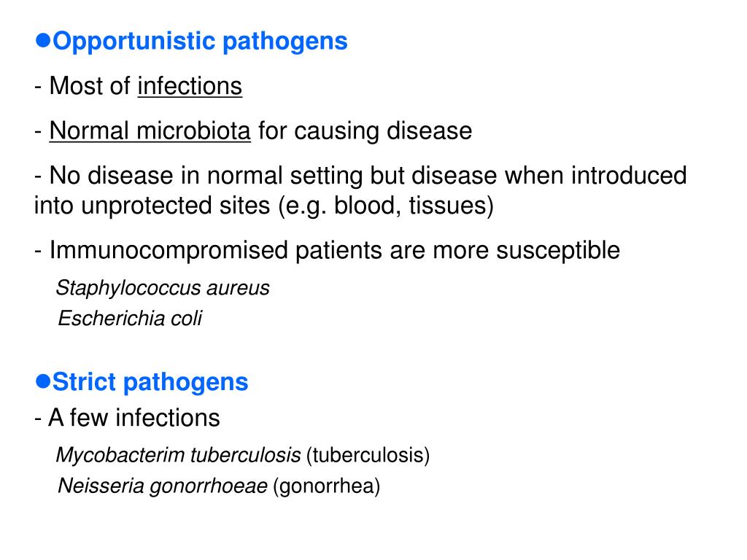Click the word susceptible
The image size is (747, 560).
point(558,251)
